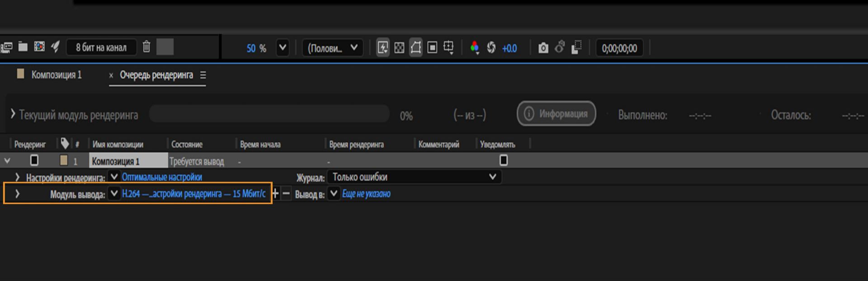Toggle the fast previews lightning icon
Image resolution: width=868 pixels, height=281 pixels.
(383, 47)
